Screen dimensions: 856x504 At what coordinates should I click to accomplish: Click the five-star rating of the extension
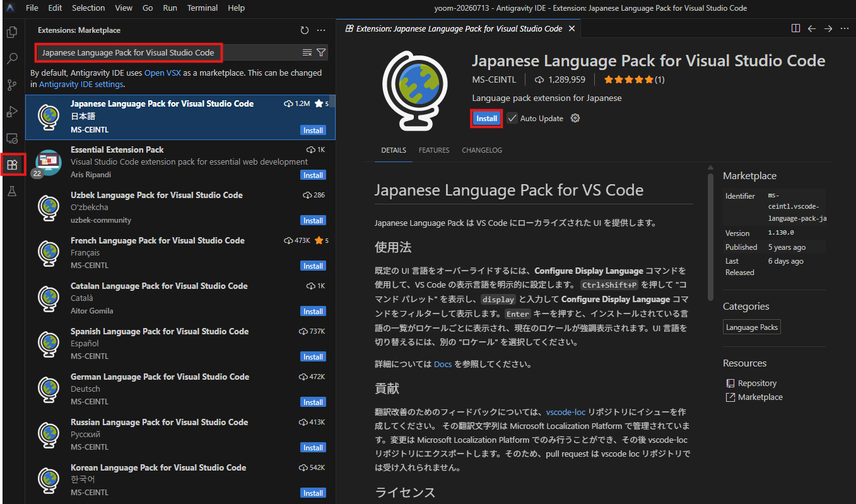[x=628, y=80]
